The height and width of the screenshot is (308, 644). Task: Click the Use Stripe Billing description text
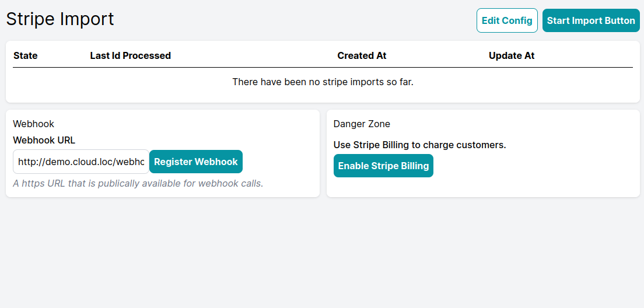[x=420, y=145]
